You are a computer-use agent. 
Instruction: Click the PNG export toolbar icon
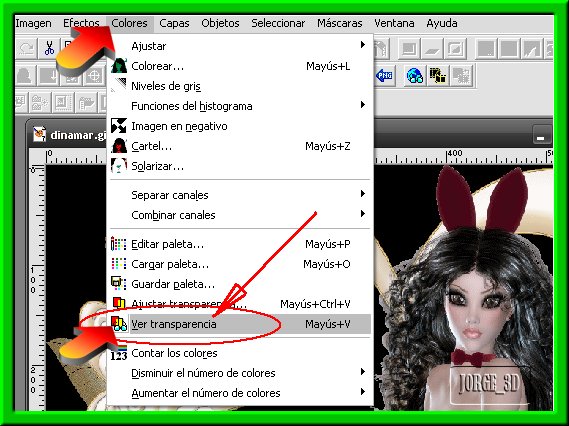click(x=385, y=75)
